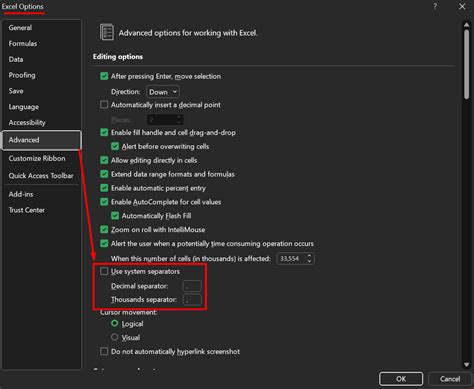Viewport: 474px width, 389px height.
Task: Uncheck Automatically Flash Fill
Action: tap(115, 216)
